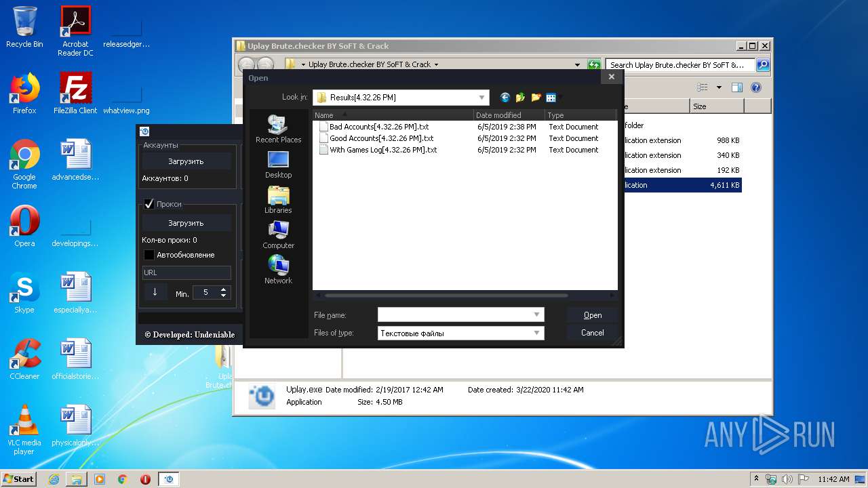Click Загрузить button under Прокси

186,223
